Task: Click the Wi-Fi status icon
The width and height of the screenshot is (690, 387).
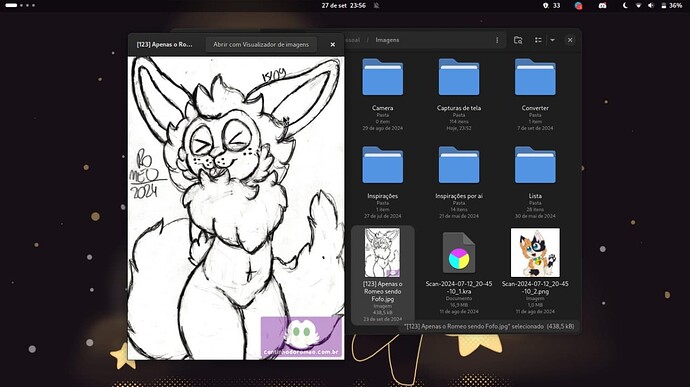Action: click(638, 6)
